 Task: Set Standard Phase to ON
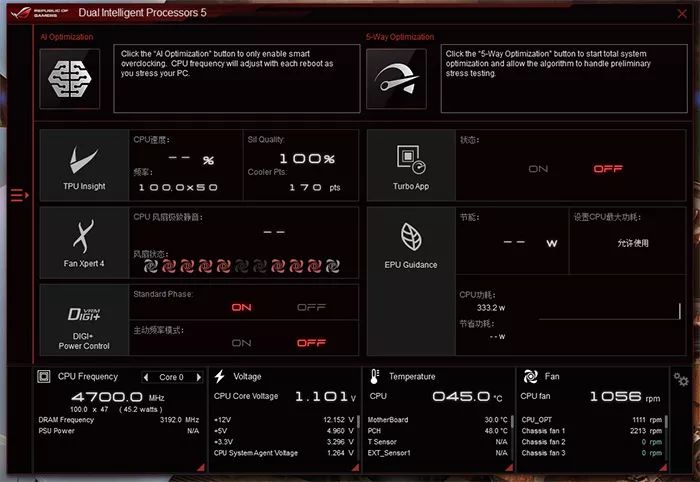point(242,307)
